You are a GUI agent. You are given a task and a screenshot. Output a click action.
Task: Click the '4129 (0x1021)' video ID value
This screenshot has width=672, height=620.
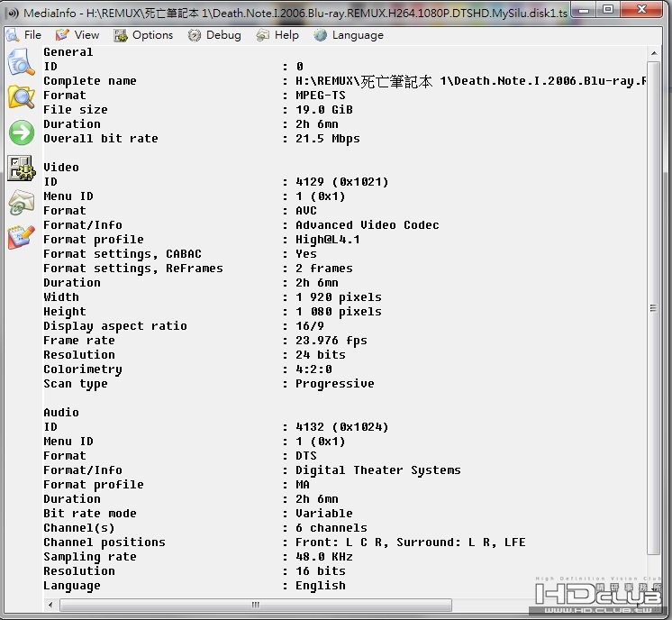tap(342, 182)
